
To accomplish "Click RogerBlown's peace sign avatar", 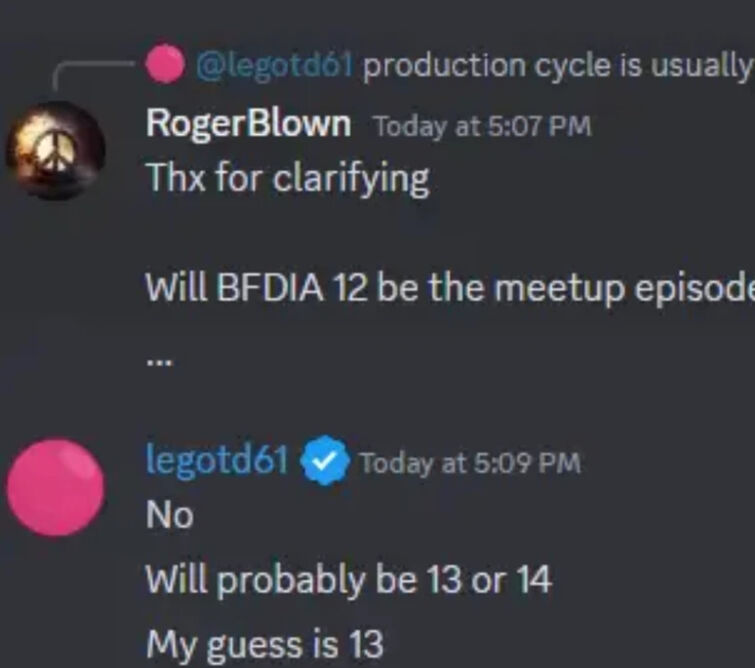I will click(55, 150).
